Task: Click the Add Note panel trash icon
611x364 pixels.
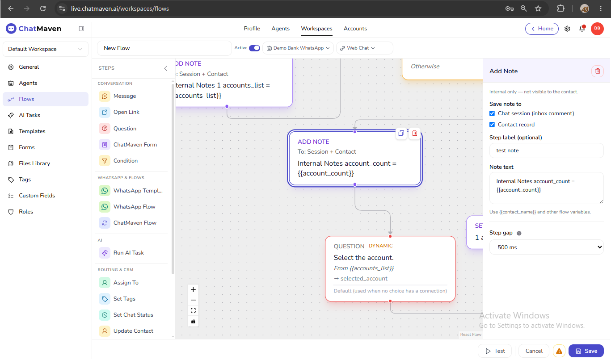Action: (598, 71)
